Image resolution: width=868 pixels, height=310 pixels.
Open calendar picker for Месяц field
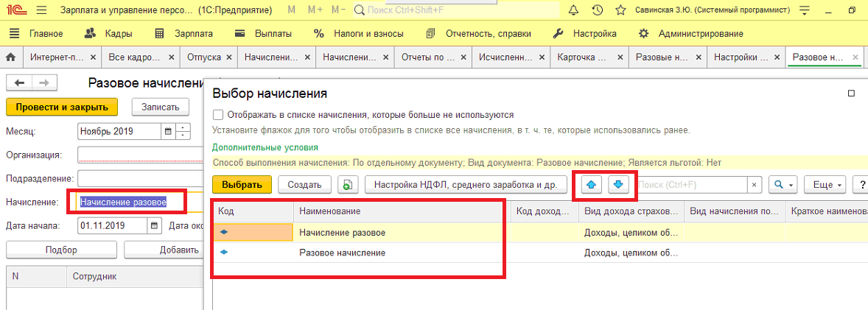[169, 132]
